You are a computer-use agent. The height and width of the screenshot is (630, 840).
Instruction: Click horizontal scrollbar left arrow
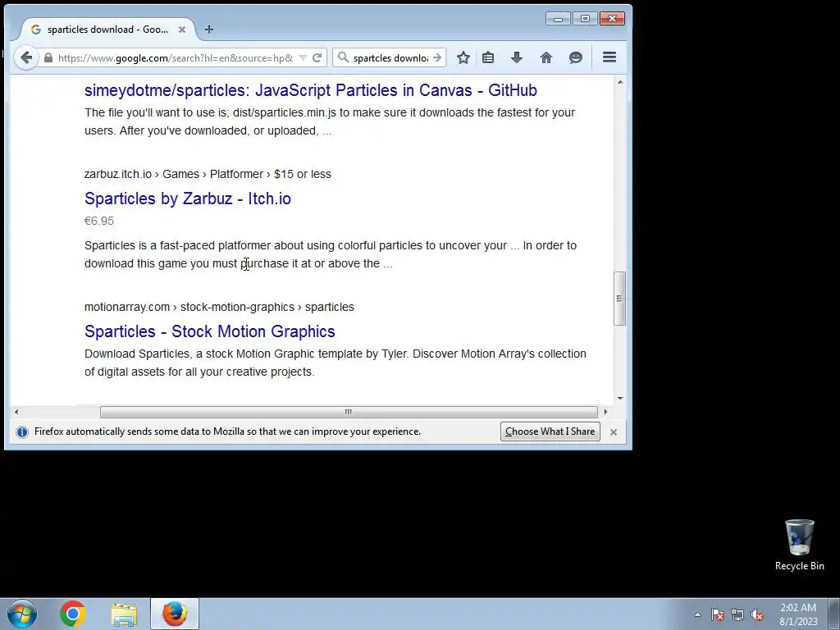coord(16,412)
